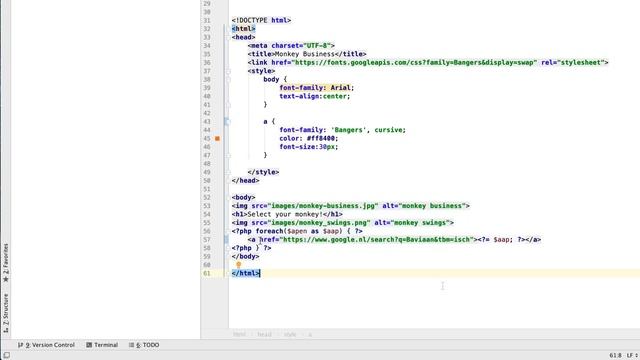
Task: Click the tool windows quick-access icon in status bar
Action: coord(6,356)
